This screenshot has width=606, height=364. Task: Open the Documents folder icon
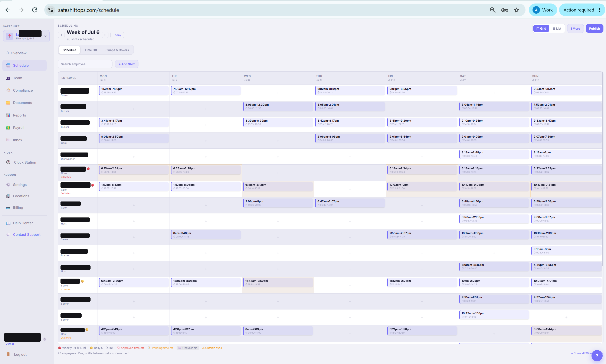(8, 103)
